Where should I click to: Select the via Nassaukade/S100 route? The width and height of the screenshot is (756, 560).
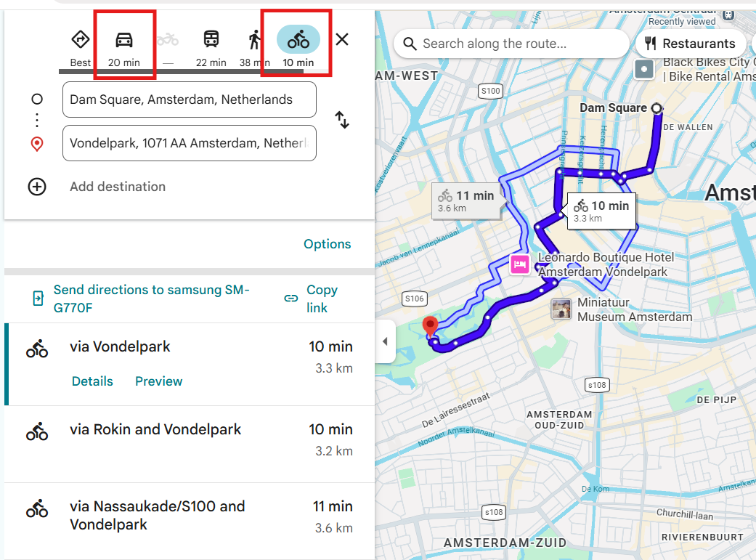190,521
